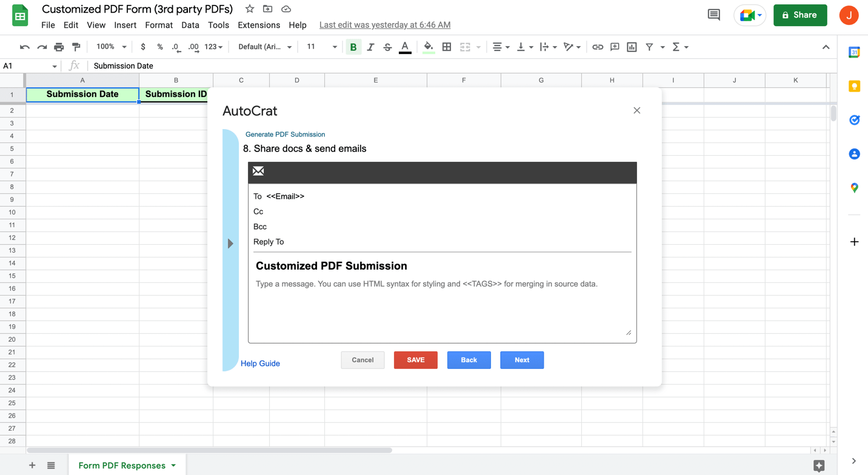The height and width of the screenshot is (475, 868).
Task: Open the borders tool
Action: (447, 47)
